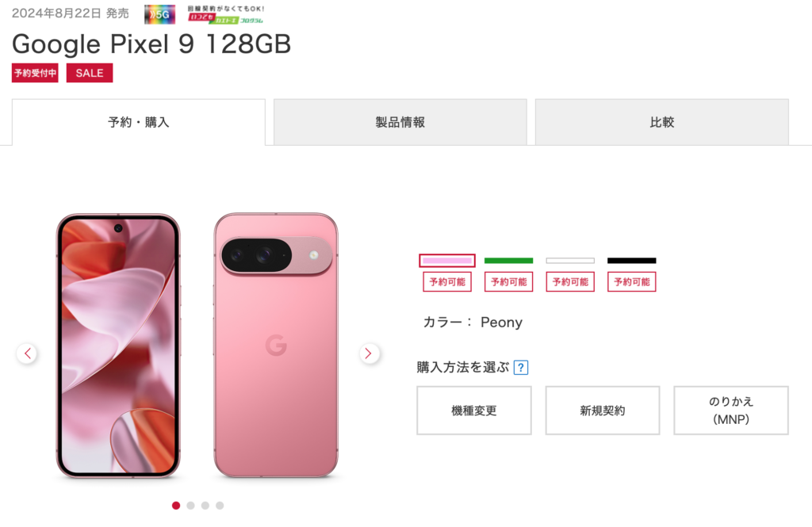Select the first red carousel dot
Screen dimensions: 812x527
coord(176,506)
